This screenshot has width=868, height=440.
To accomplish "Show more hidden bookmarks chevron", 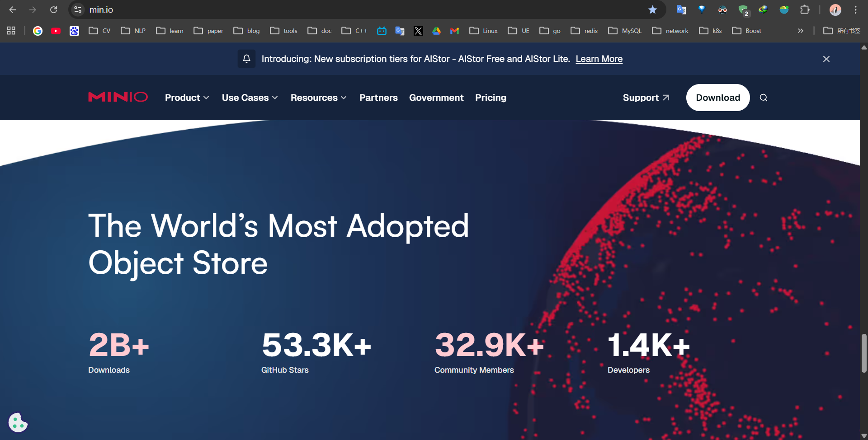I will pyautogui.click(x=801, y=31).
